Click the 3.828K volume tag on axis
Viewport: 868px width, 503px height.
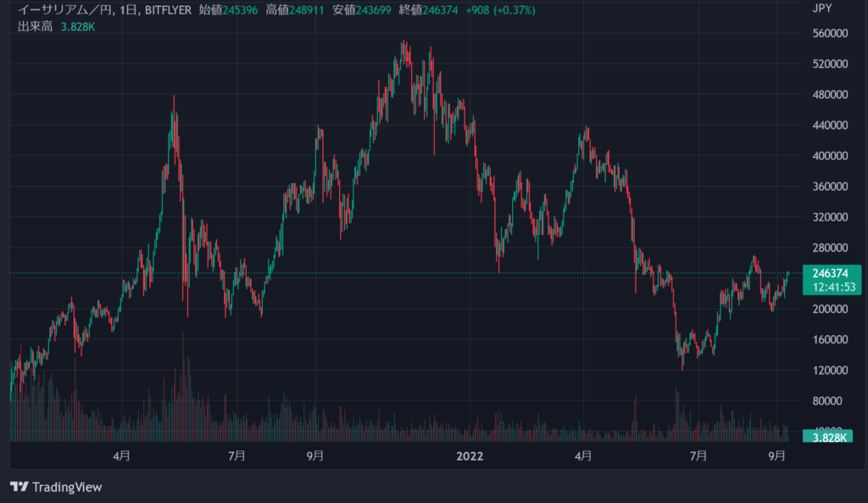point(828,437)
